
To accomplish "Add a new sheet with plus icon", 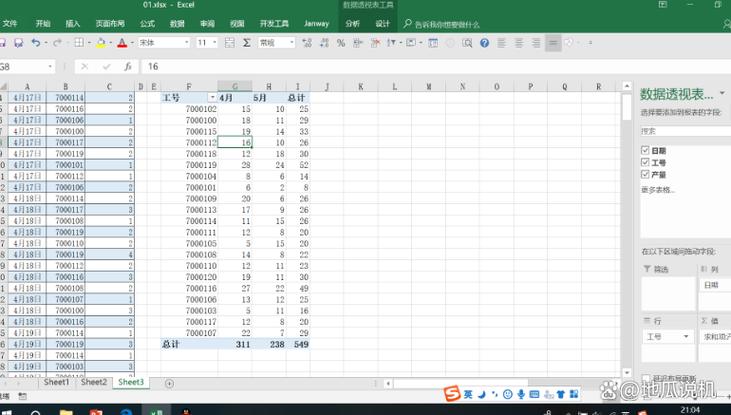I will pyautogui.click(x=169, y=383).
